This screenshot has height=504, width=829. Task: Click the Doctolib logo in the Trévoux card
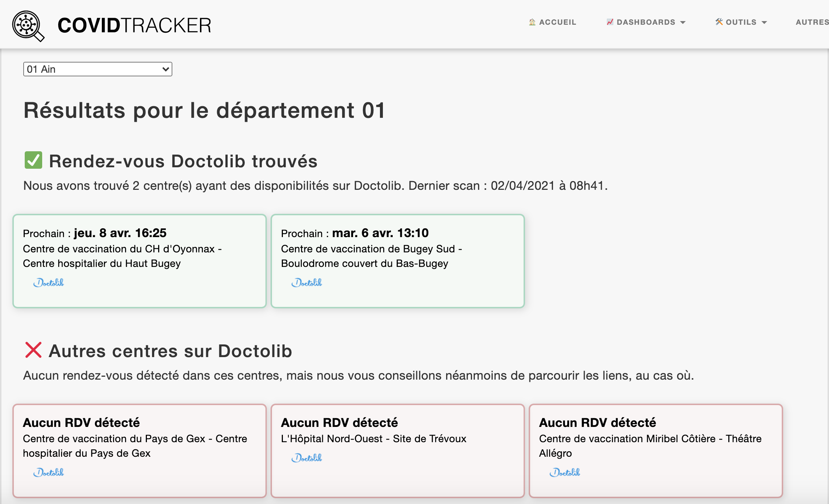point(307,458)
